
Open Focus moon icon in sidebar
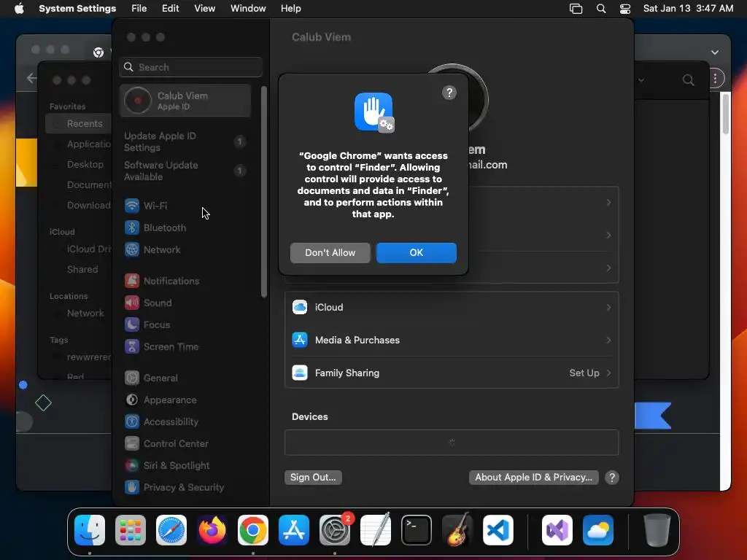click(x=132, y=324)
